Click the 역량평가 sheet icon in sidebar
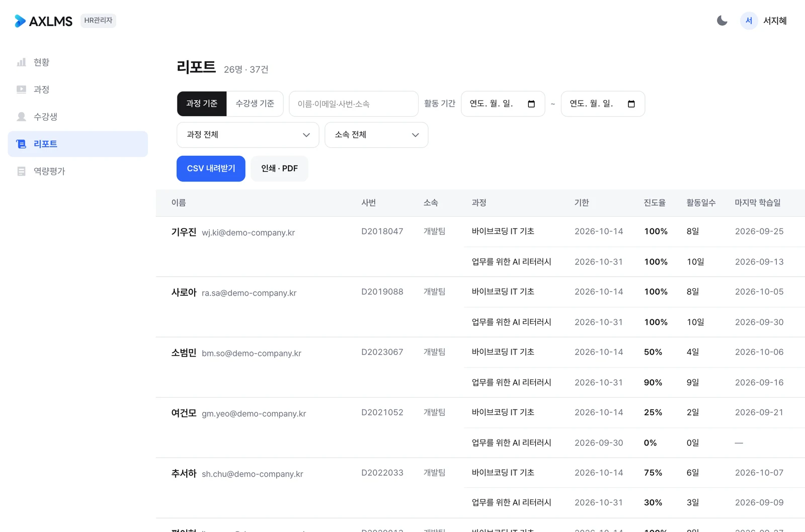The image size is (805, 532). coord(21,171)
